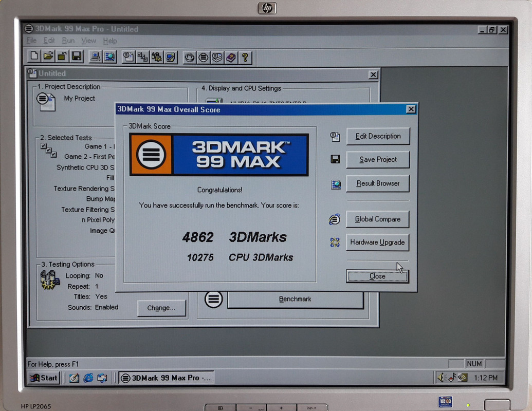Click the Synthetic CPU 3D test entry
This screenshot has width=532, height=411.
click(x=85, y=167)
